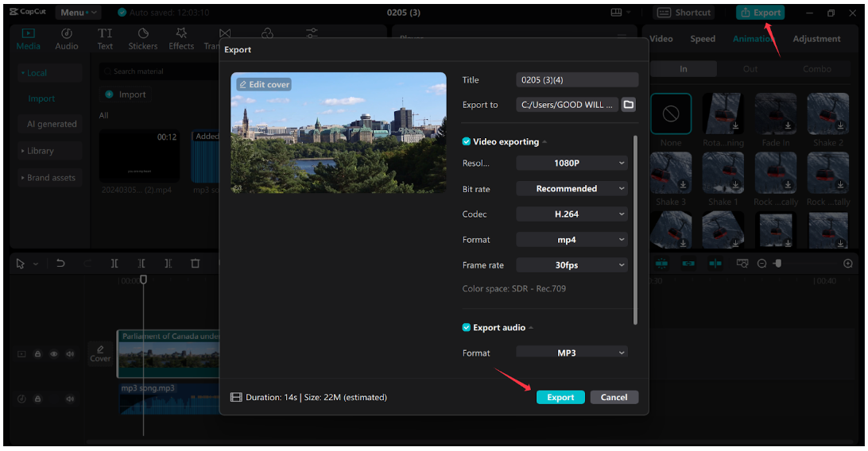This screenshot has width=868, height=451.
Task: Zoom out the timeline
Action: 761,264
